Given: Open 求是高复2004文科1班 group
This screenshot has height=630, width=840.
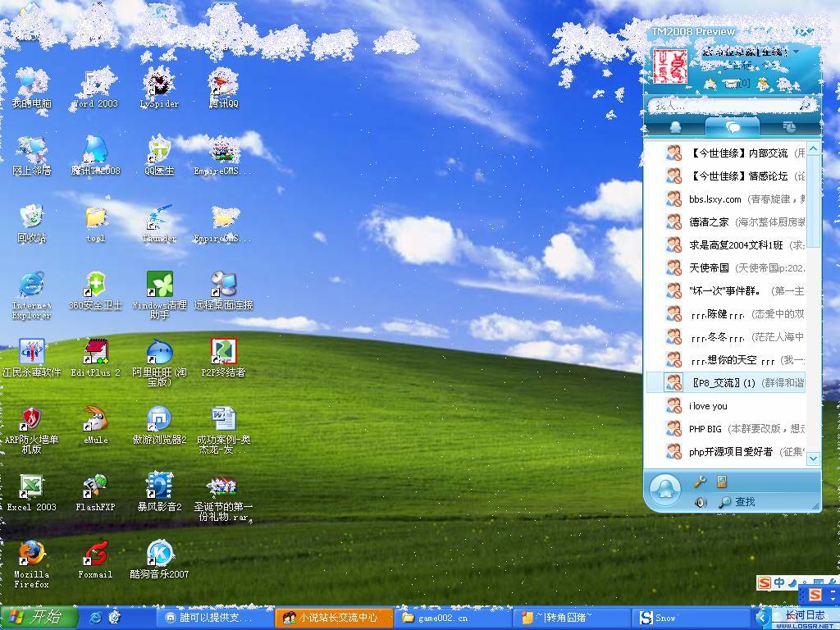Looking at the screenshot, I should coord(726,244).
